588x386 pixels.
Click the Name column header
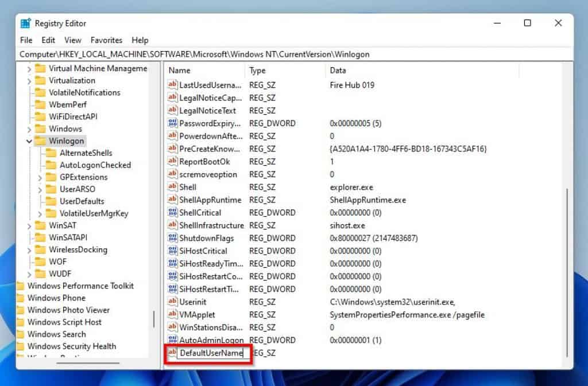coord(205,71)
